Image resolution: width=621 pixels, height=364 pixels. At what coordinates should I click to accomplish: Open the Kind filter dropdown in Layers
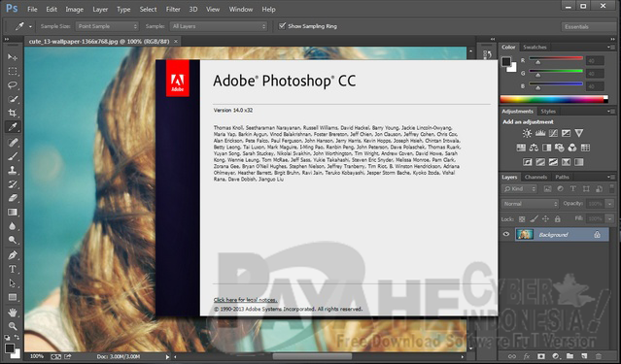click(x=520, y=189)
